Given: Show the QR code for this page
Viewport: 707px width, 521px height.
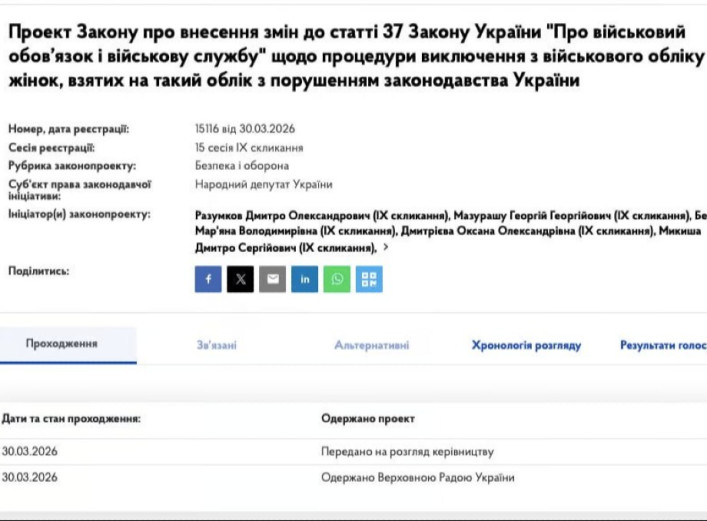Looking at the screenshot, I should 369,279.
